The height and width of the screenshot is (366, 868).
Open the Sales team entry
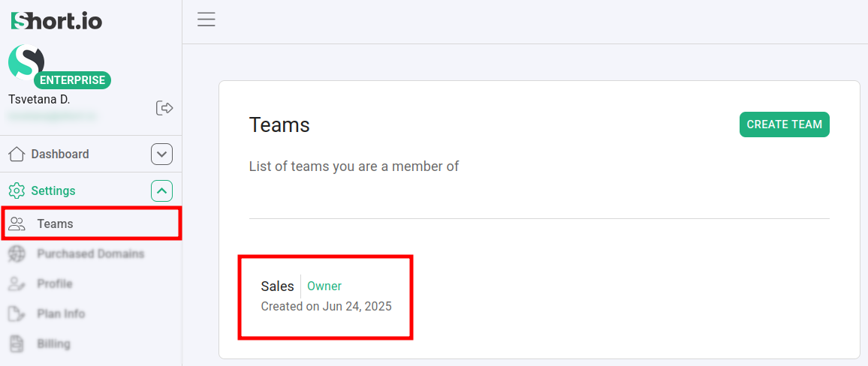point(278,286)
